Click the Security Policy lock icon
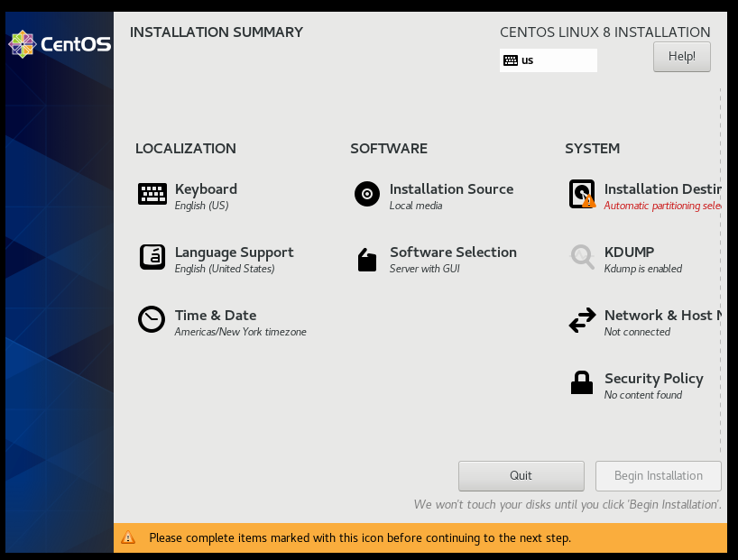This screenshot has height=560, width=738. tap(582, 383)
